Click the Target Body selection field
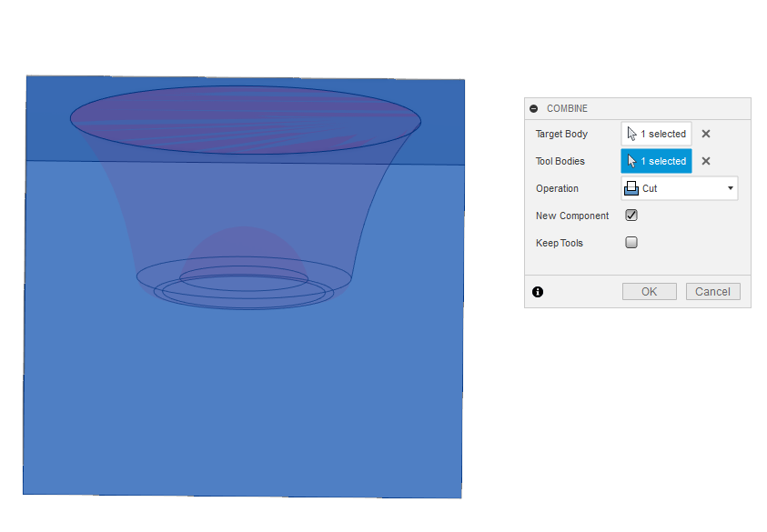767x532 pixels. (656, 134)
